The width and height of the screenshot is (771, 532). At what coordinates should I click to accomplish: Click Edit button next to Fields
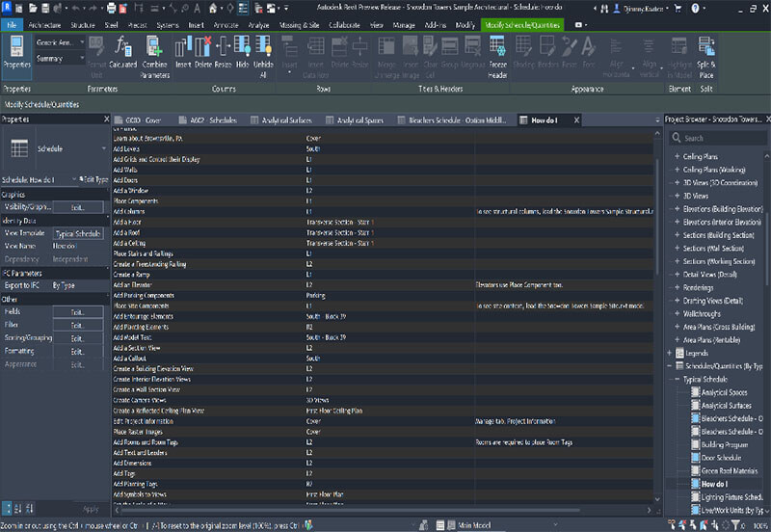[x=77, y=312]
